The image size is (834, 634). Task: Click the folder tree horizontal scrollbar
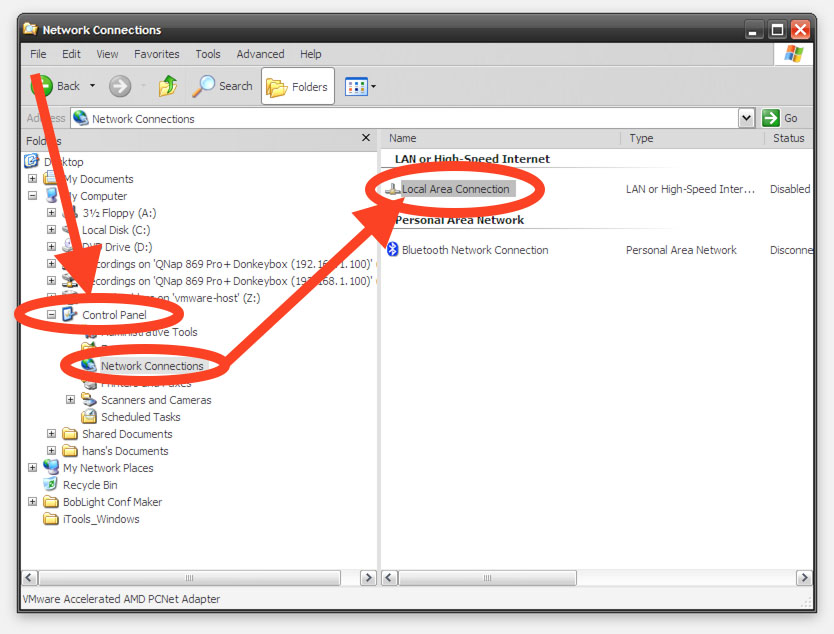(x=188, y=578)
